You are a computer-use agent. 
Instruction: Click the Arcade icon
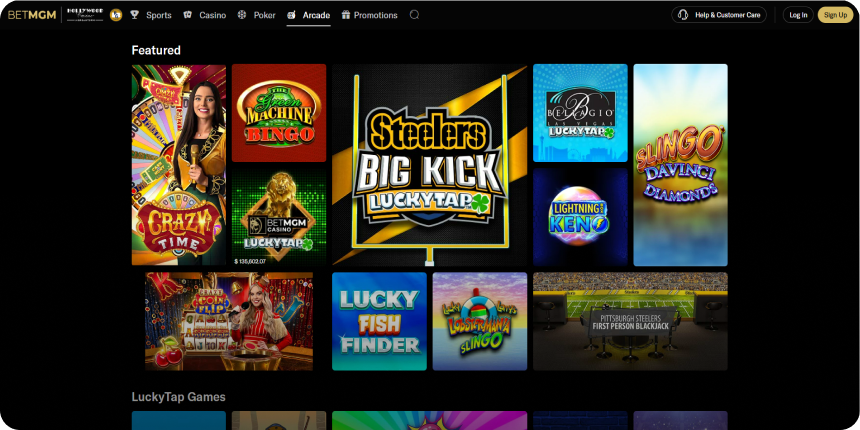291,15
